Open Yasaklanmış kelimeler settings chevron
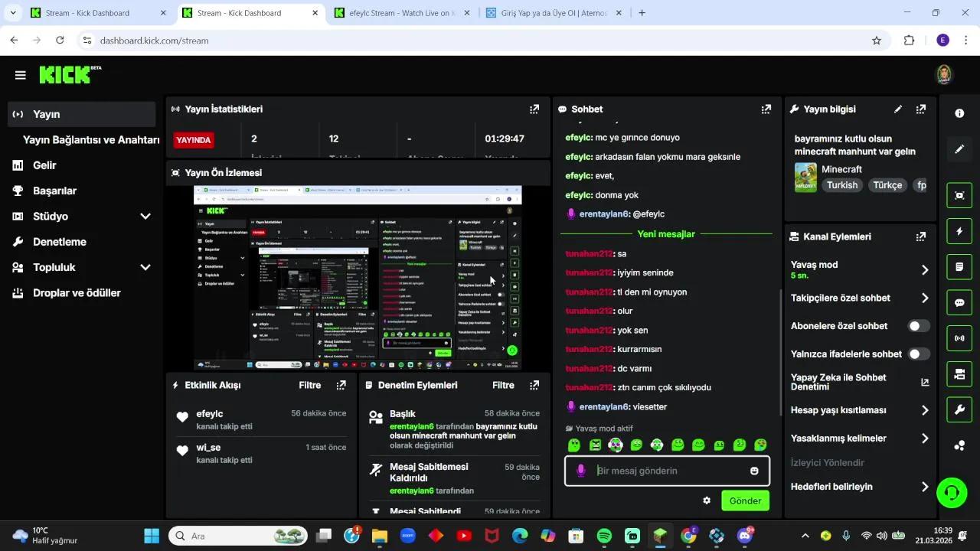 [x=924, y=438]
